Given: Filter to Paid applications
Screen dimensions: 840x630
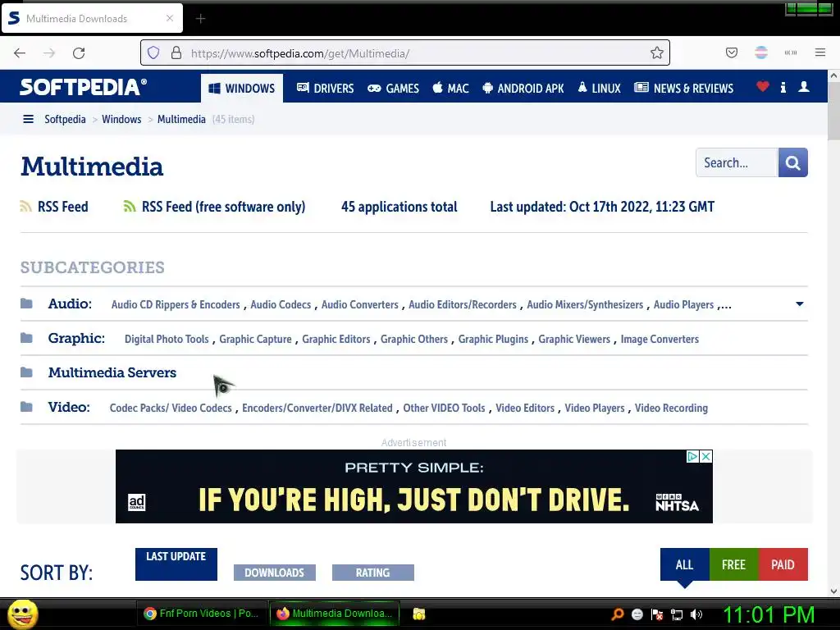Looking at the screenshot, I should pyautogui.click(x=783, y=564).
